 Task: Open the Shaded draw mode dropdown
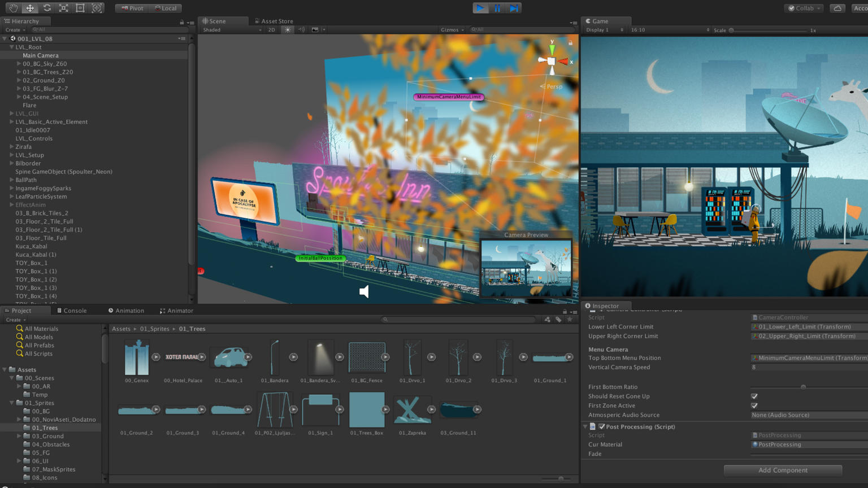pyautogui.click(x=232, y=29)
